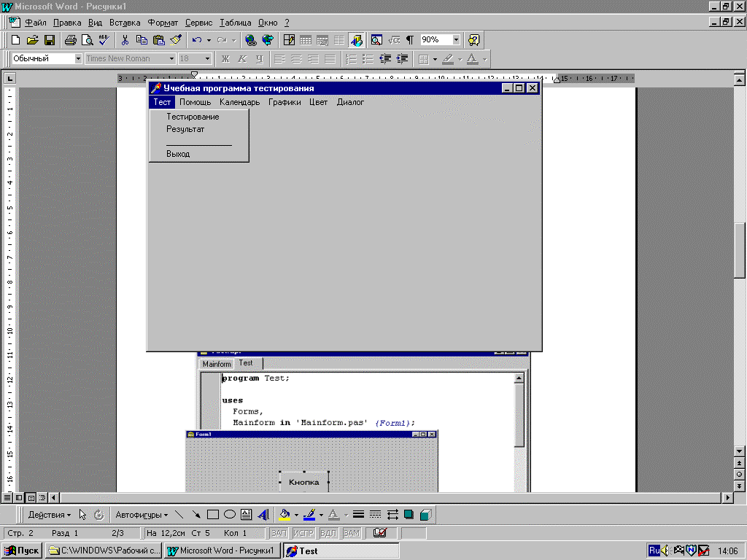Click the Insert Hyperlink globe icon
Screen dimensions: 747x560
point(250,41)
